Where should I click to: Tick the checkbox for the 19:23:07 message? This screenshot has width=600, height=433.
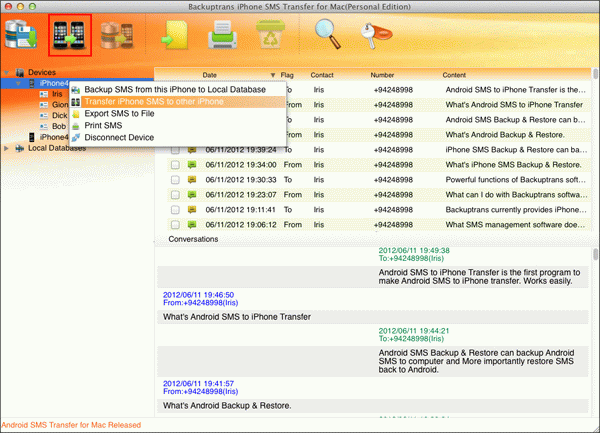tap(175, 195)
